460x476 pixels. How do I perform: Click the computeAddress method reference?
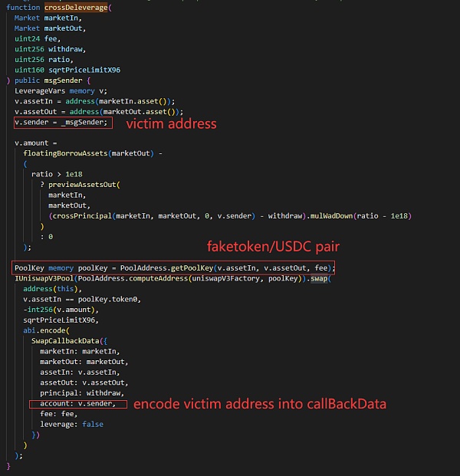click(x=159, y=278)
